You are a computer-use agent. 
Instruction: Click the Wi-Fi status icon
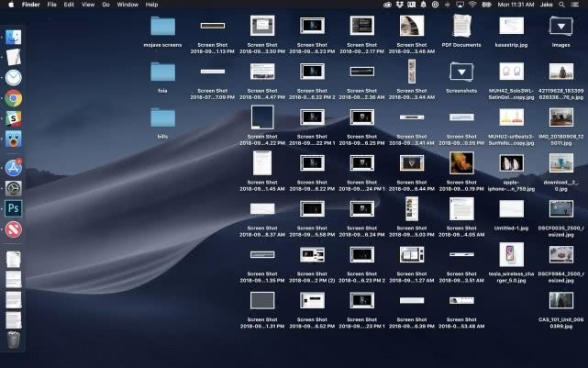472,5
